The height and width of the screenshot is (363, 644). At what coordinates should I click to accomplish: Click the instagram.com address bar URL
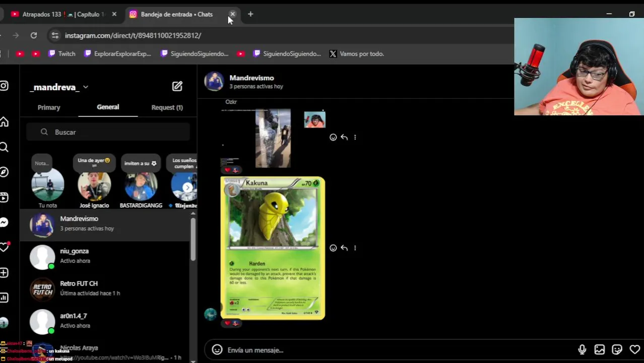(x=133, y=35)
